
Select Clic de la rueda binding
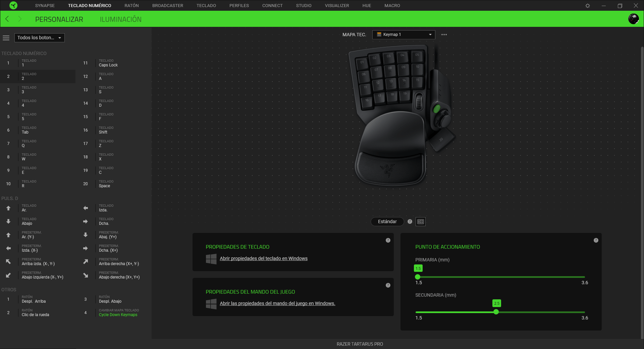38,313
